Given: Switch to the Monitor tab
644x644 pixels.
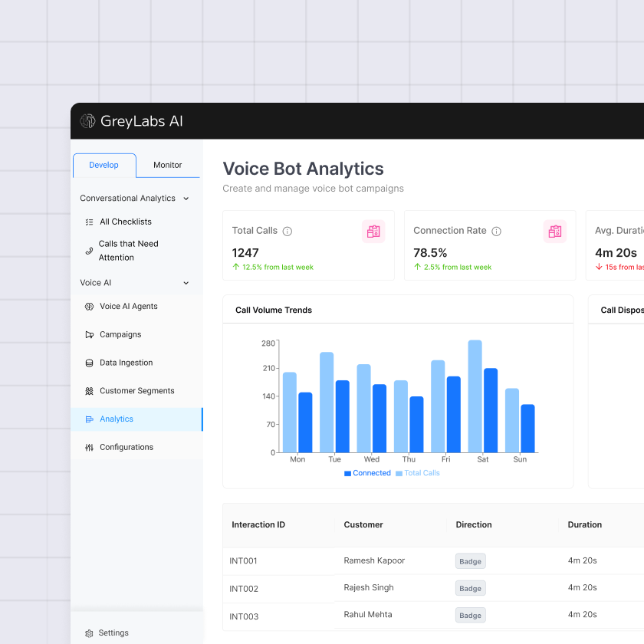Looking at the screenshot, I should (x=167, y=165).
